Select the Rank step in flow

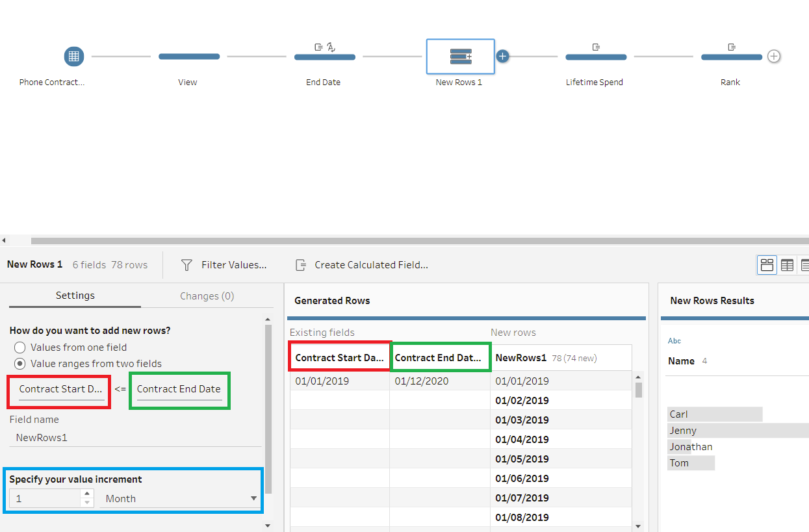pos(731,57)
